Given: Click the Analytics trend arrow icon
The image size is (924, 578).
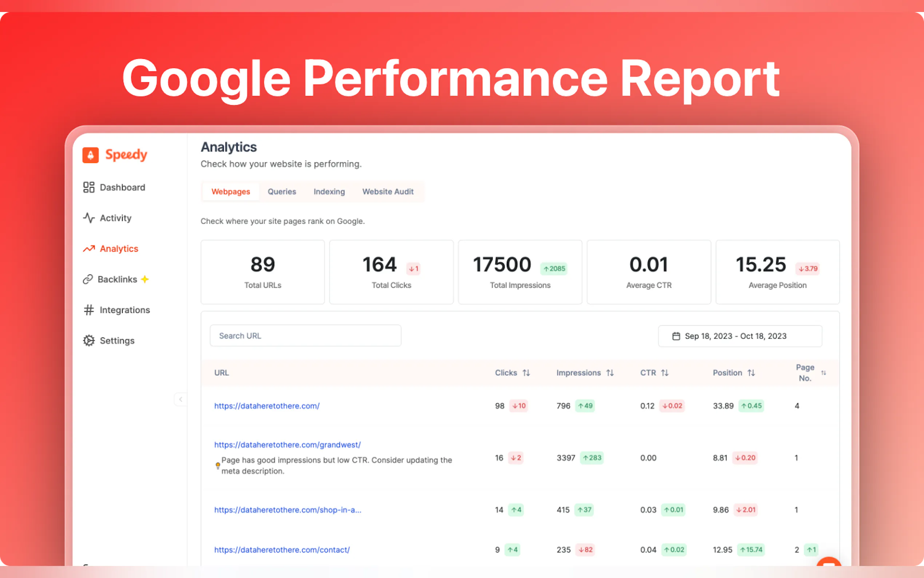Looking at the screenshot, I should point(89,249).
